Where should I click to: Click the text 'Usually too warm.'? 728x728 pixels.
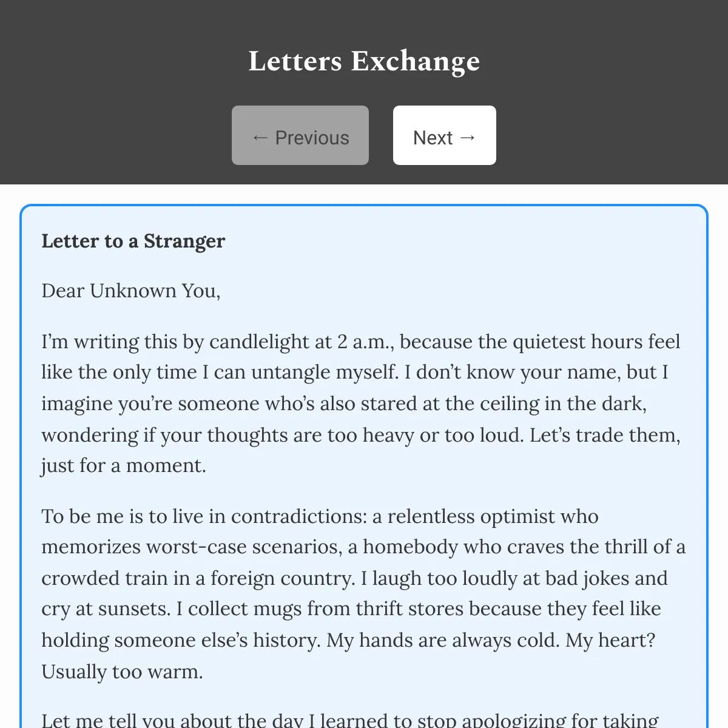point(122,672)
